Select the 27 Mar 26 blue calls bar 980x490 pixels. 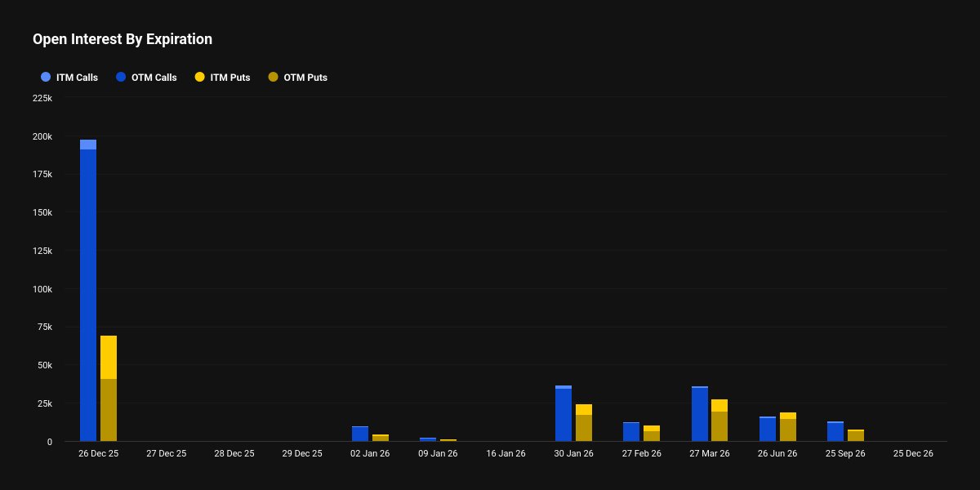700,414
